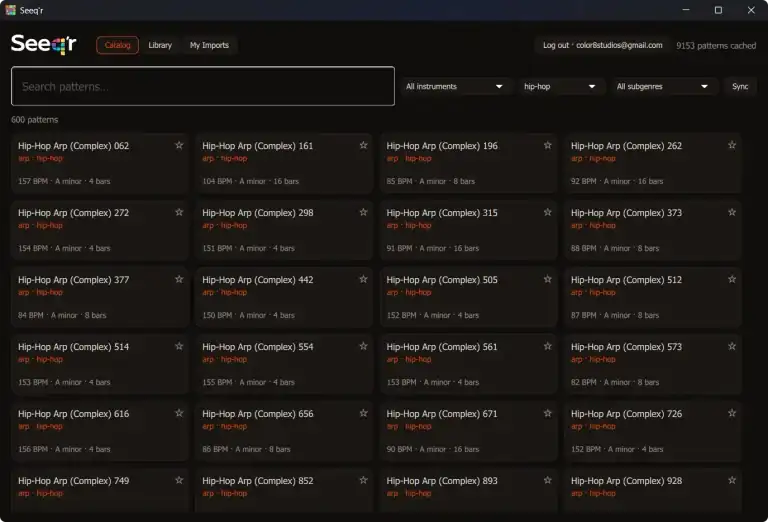The width and height of the screenshot is (768, 522).
Task: Open the Library tab
Action: click(160, 45)
